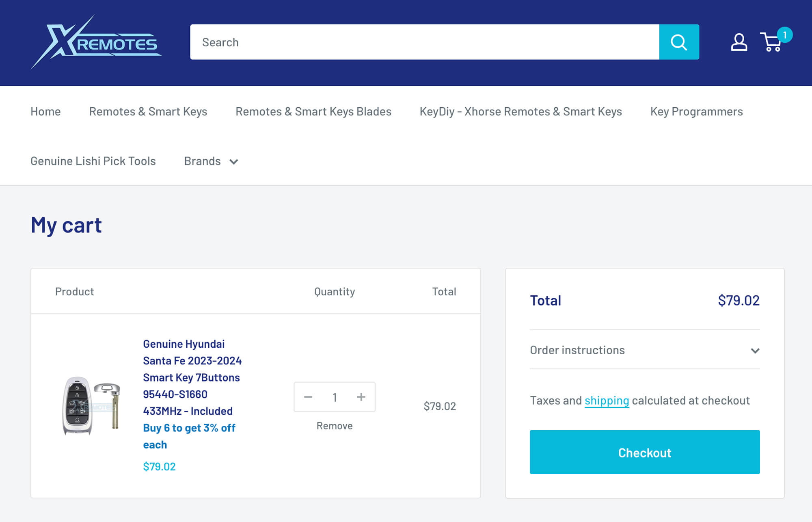Open the shopping cart icon
Screen dimensions: 812x522
coord(775,40)
